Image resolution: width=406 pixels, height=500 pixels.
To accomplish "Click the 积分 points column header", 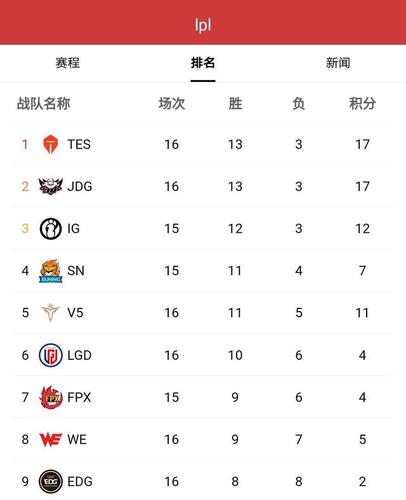I will point(362,103).
